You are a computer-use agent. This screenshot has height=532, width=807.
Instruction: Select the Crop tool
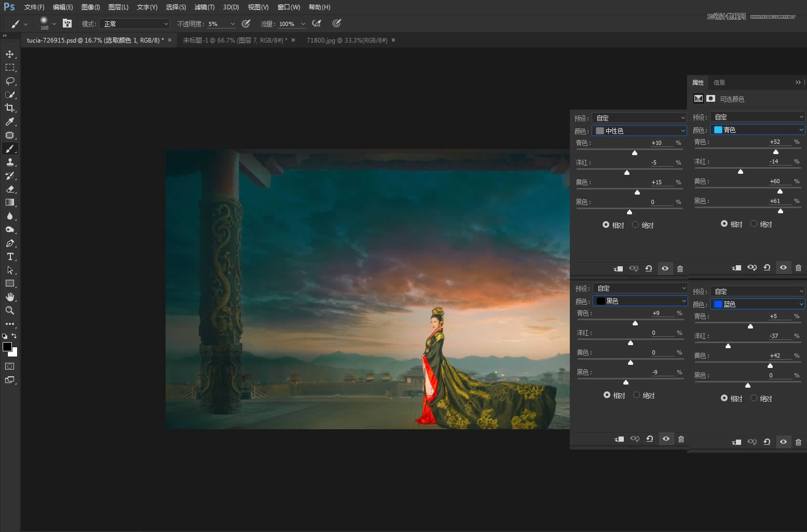click(x=10, y=108)
